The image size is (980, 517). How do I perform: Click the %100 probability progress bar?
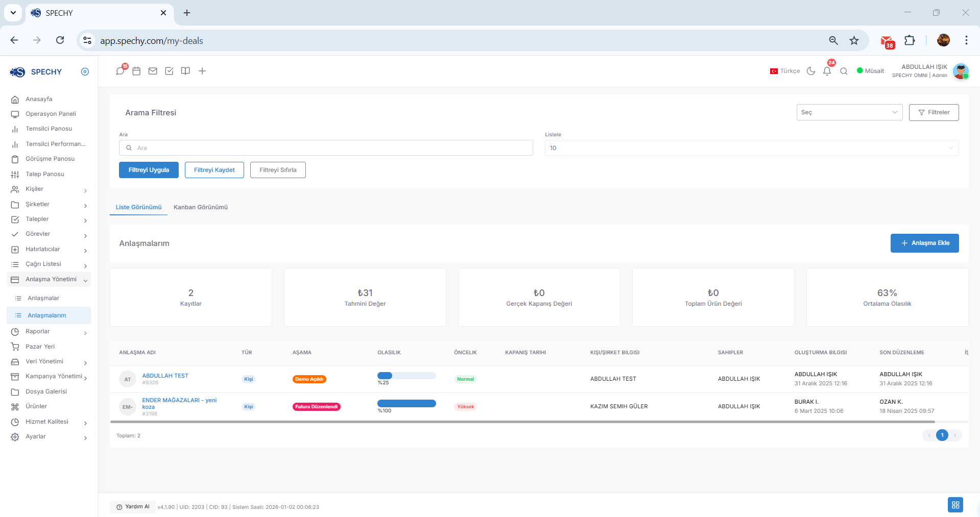(407, 403)
